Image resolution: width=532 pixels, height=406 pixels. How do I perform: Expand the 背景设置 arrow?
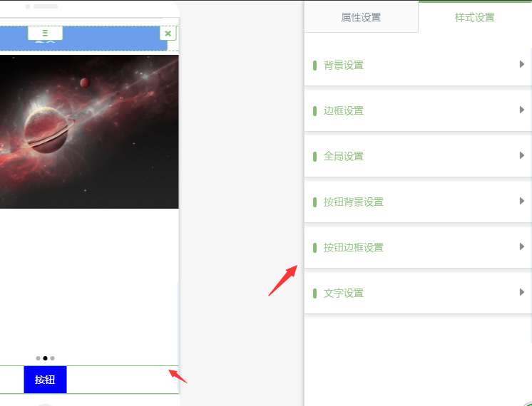point(522,64)
